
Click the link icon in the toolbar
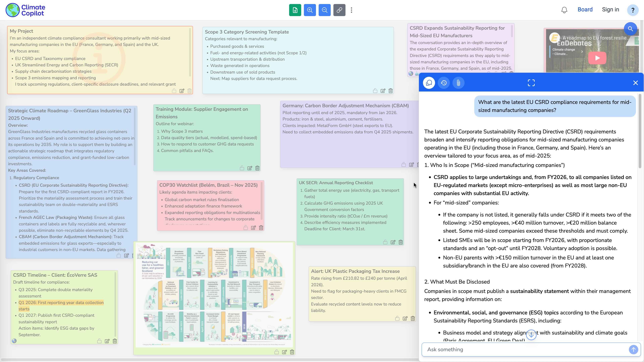click(339, 10)
